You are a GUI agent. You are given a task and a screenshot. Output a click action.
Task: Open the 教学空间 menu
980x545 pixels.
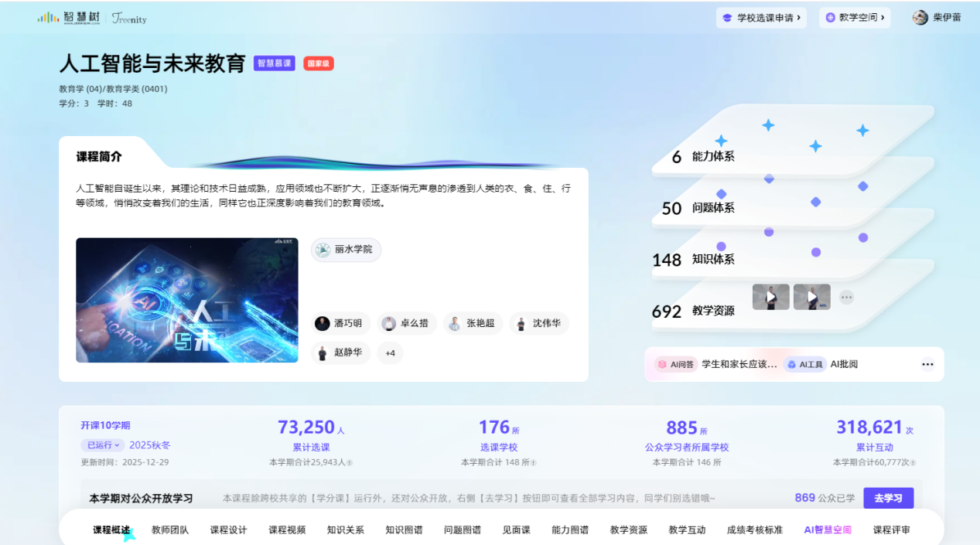854,18
